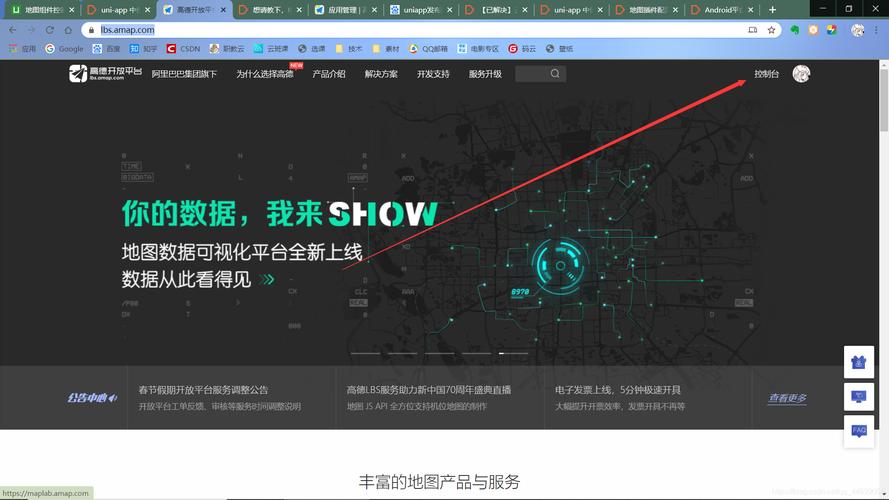Open the Chrome three-dot menu
This screenshot has width=889, height=500.
pyautogui.click(x=876, y=30)
